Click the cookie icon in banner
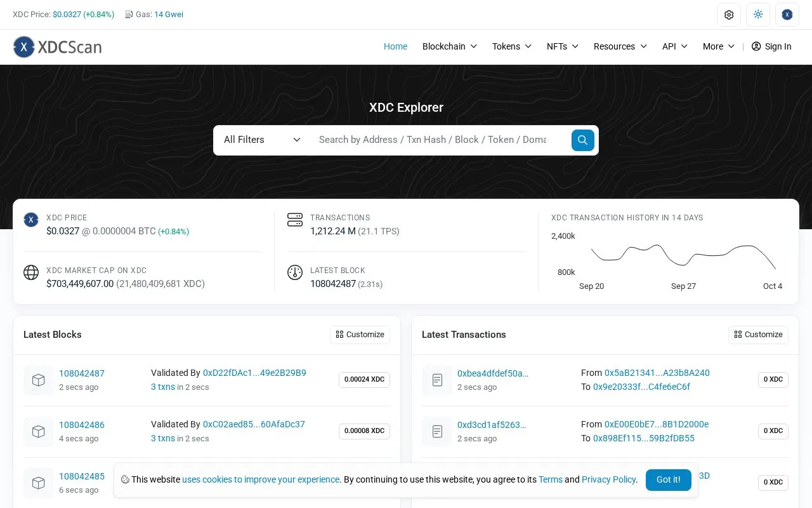 (125, 479)
